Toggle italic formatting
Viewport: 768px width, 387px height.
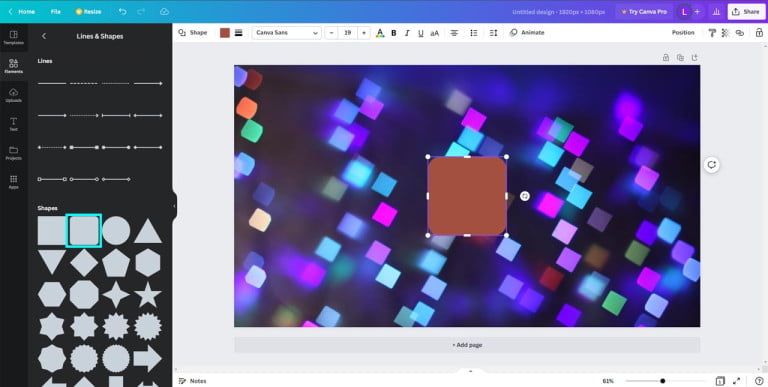(x=407, y=33)
